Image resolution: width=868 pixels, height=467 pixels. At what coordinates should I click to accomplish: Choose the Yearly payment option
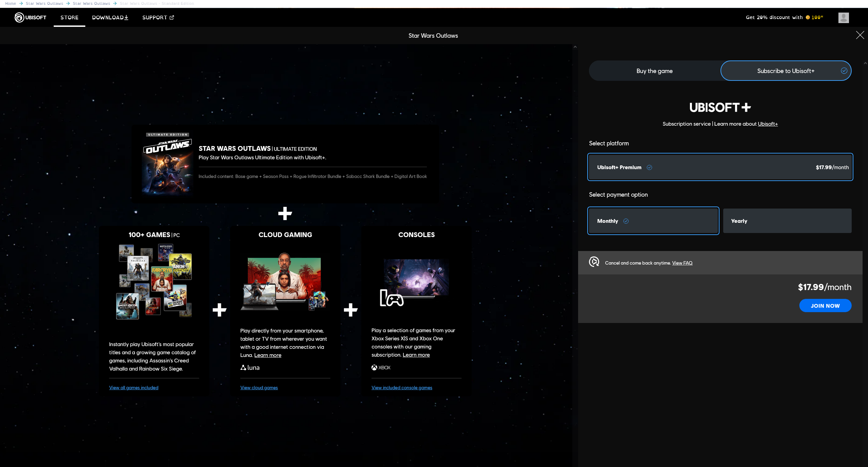(787, 221)
